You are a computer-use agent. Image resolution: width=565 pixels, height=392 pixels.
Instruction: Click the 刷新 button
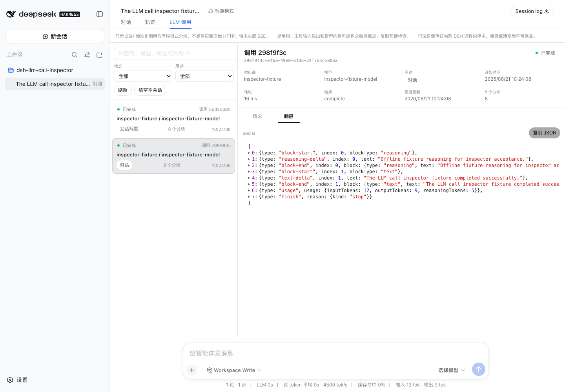click(x=123, y=90)
